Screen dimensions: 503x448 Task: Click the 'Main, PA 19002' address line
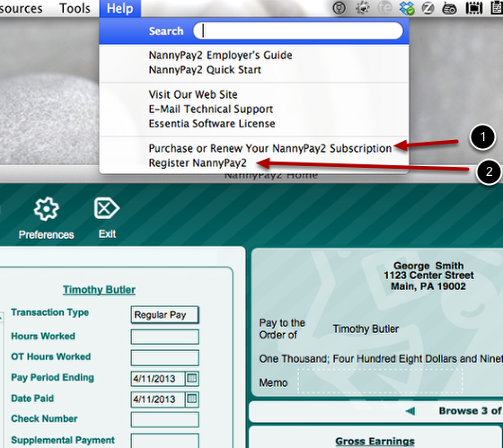[428, 286]
